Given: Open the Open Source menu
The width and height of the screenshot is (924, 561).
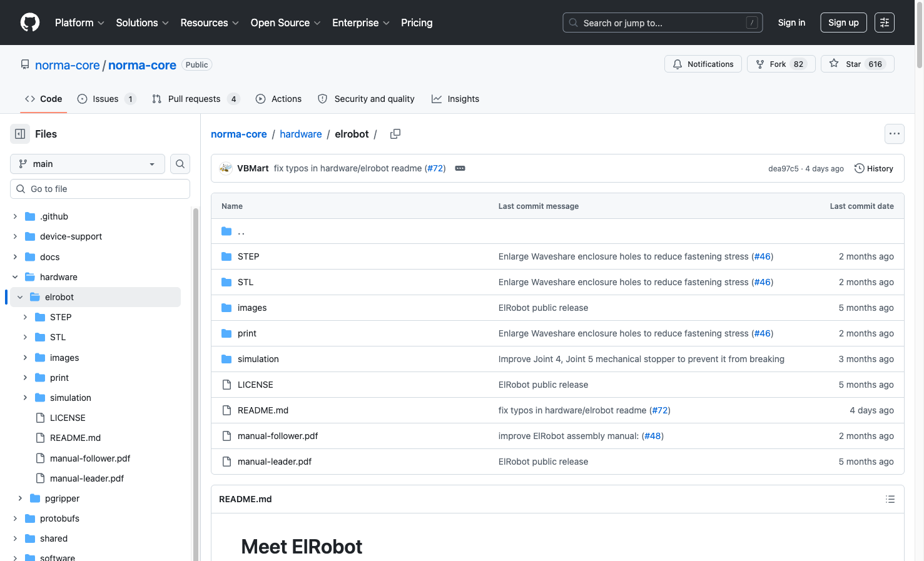Looking at the screenshot, I should coord(285,23).
